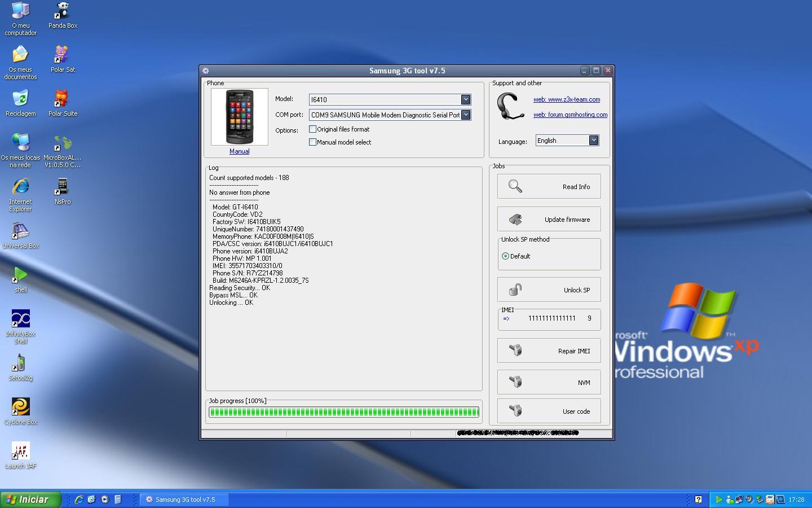Enable the Original files format checkbox
The height and width of the screenshot is (508, 812).
point(312,129)
